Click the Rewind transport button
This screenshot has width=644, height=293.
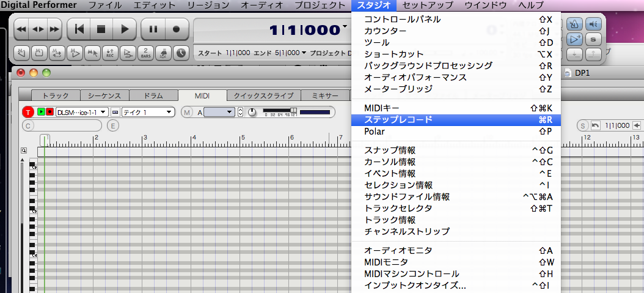(x=21, y=29)
